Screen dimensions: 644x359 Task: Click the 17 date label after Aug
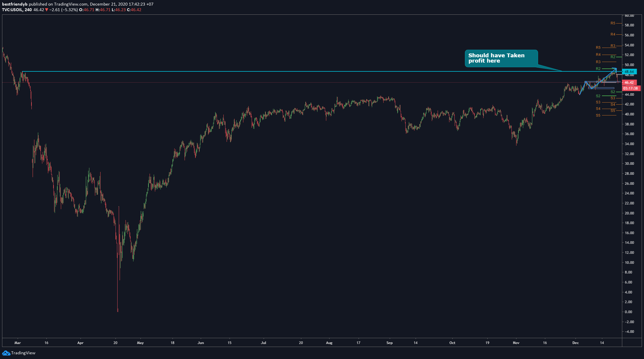pos(358,343)
